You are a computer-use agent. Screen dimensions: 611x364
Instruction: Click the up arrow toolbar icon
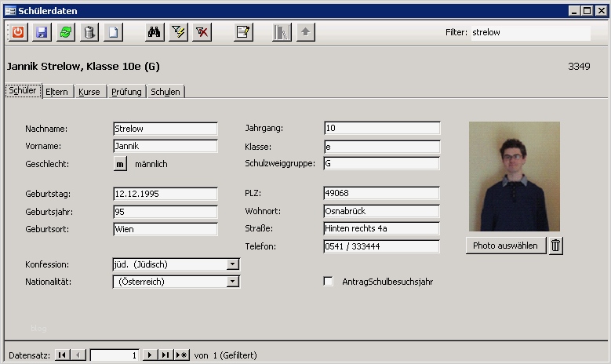point(306,32)
